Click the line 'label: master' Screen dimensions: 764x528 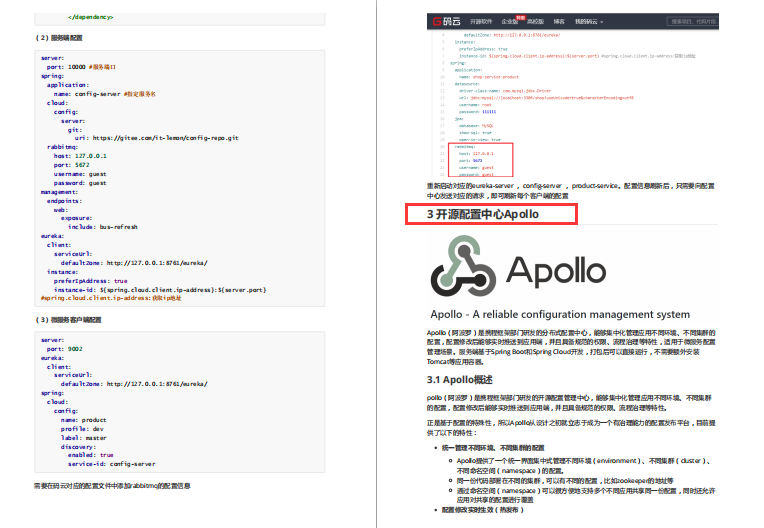[83, 438]
